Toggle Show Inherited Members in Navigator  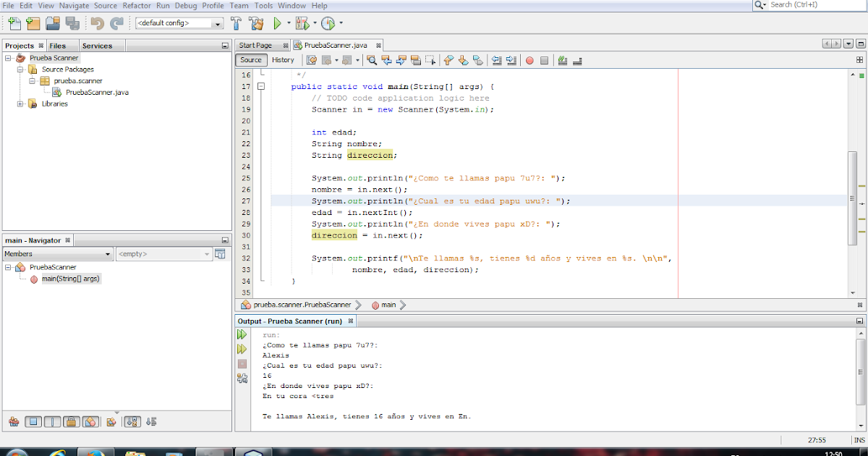[x=13, y=421]
